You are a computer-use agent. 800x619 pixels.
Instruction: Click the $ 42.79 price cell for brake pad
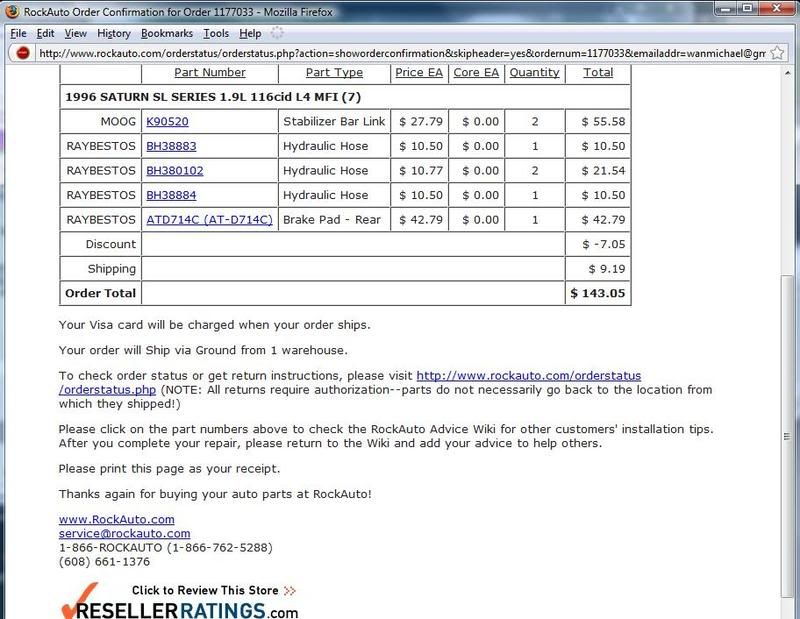(420, 219)
